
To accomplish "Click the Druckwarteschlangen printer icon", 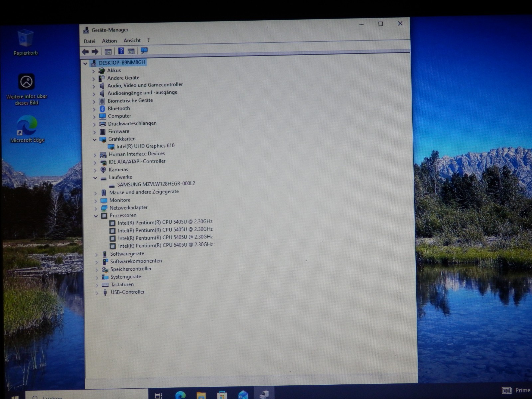I will (103, 124).
